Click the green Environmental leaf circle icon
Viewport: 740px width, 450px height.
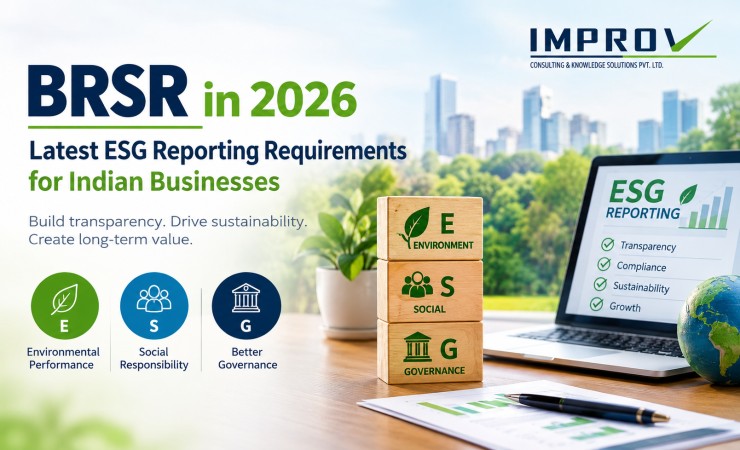pos(65,306)
